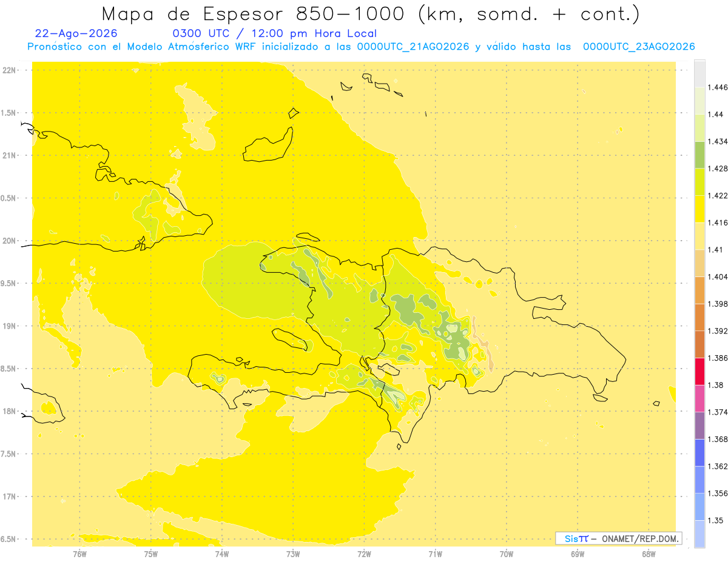Click the legend value '1.392'
The width and height of the screenshot is (728, 562).
click(x=717, y=331)
